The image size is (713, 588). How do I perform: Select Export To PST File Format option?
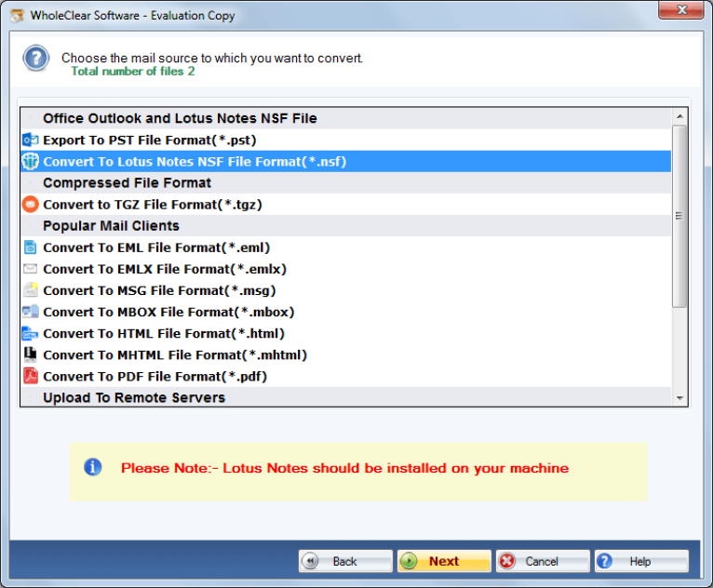[x=345, y=140]
